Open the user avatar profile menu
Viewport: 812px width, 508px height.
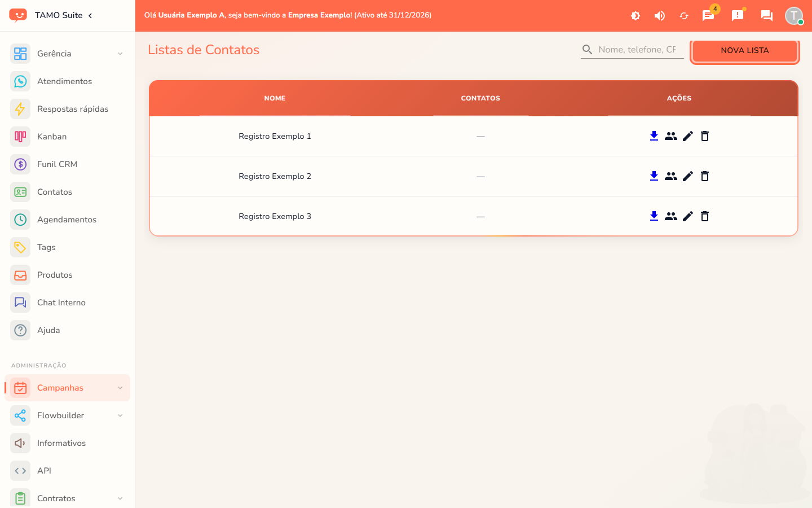tap(794, 16)
